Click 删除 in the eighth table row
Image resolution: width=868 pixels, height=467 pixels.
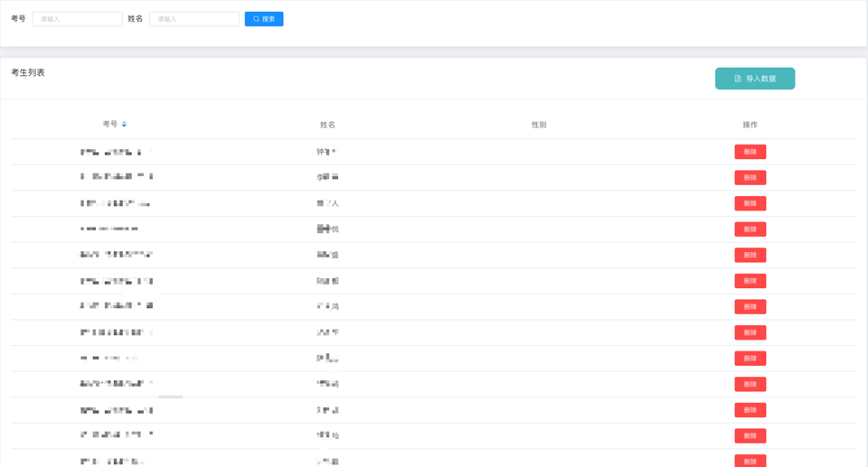click(750, 332)
